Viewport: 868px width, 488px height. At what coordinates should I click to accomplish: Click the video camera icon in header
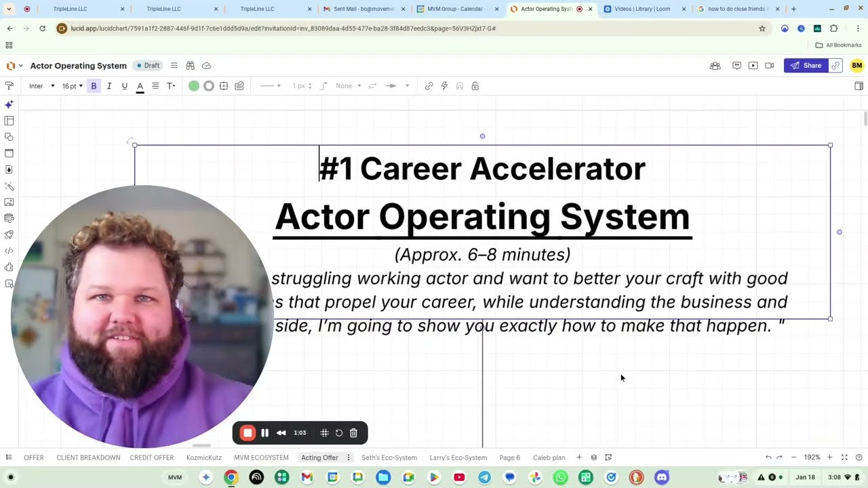tap(769, 66)
